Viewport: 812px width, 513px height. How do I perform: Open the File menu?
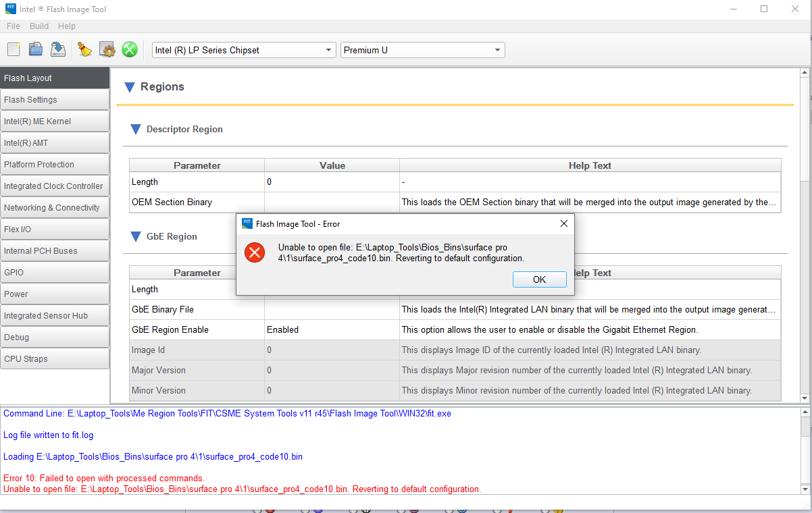(14, 26)
